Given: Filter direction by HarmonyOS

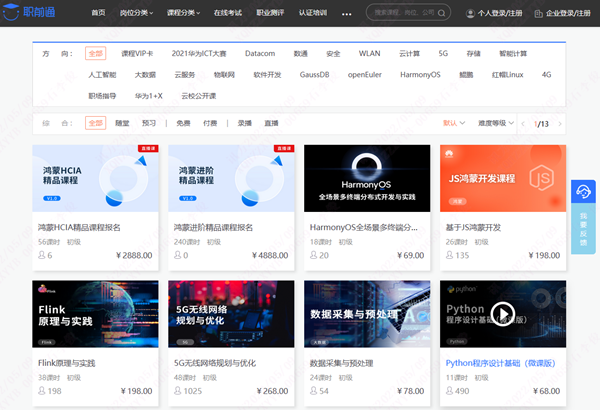Looking at the screenshot, I should pos(420,75).
